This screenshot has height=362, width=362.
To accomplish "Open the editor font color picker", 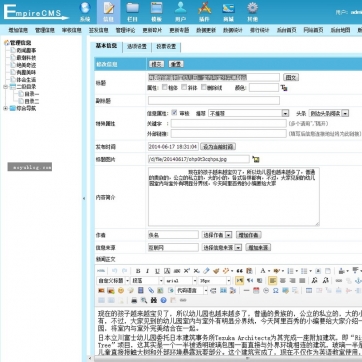I will click(263, 271).
